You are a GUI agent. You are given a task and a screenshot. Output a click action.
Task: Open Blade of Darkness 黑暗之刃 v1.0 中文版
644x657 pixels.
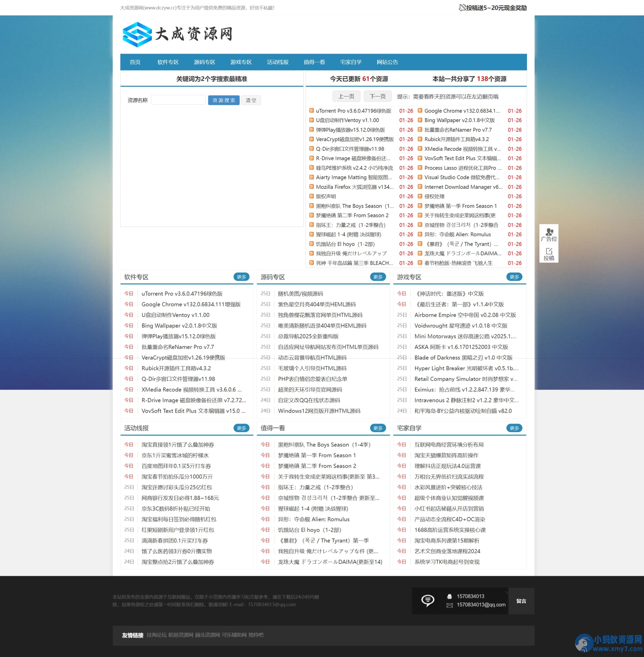(x=463, y=357)
